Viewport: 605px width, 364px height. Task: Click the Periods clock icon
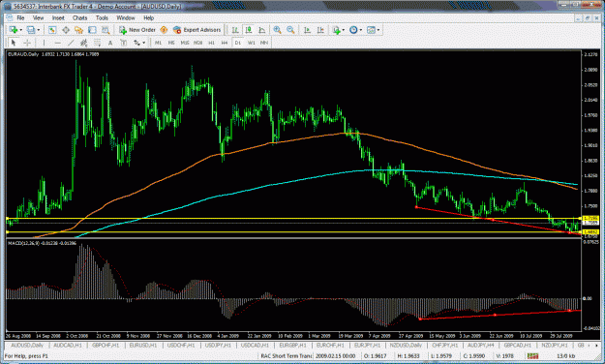[353, 30]
